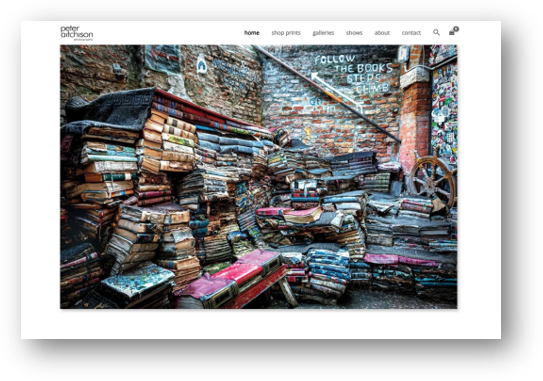Open the shopping cart icon

453,31
